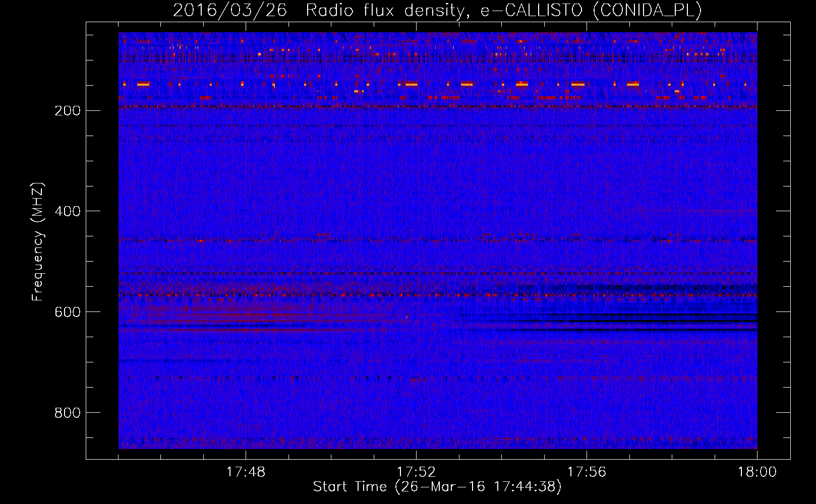Click the "600" frequency tick label
This screenshot has width=816, height=504.
[x=68, y=312]
